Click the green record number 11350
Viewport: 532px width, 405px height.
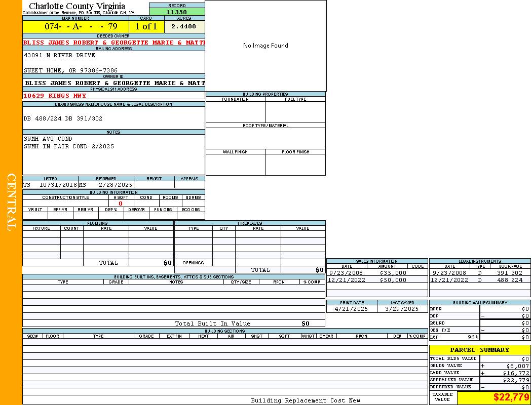177,12
